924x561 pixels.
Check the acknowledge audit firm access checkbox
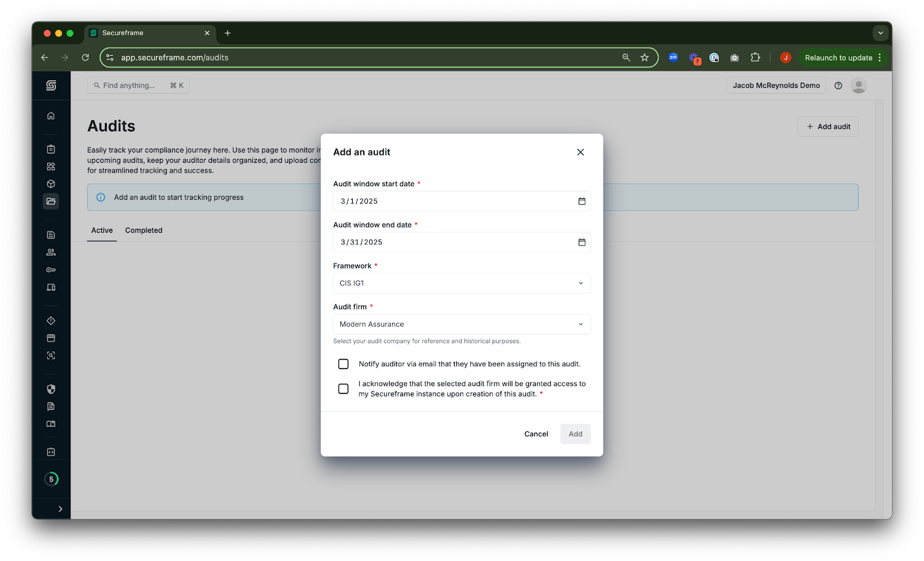coord(343,389)
